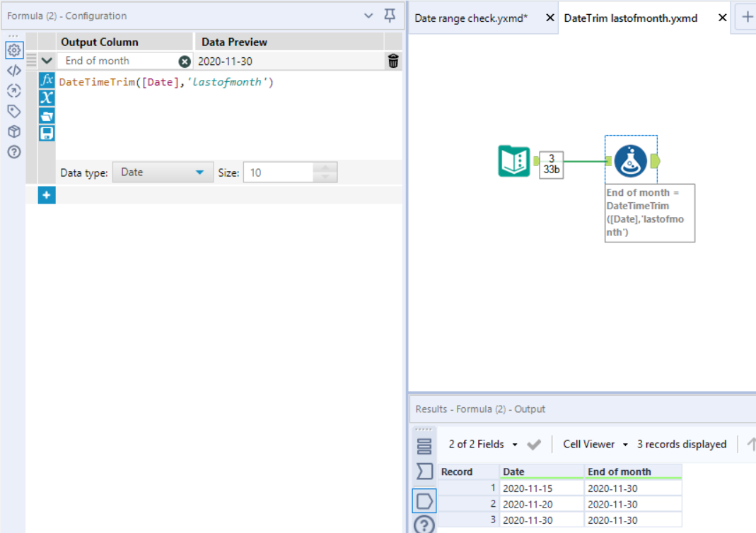Select the Formula tool beaker icon on canvas
Screen dimensions: 756x533
click(x=630, y=160)
